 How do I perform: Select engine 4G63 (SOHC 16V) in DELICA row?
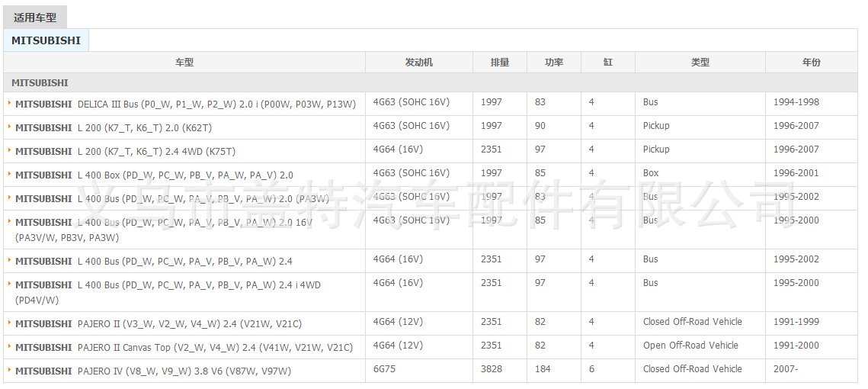tap(412, 102)
